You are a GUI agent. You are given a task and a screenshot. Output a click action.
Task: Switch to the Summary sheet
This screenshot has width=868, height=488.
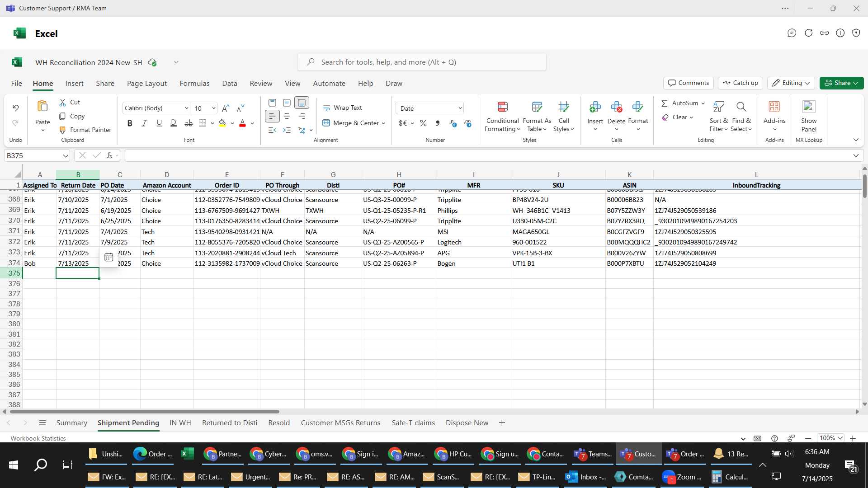[71, 423]
